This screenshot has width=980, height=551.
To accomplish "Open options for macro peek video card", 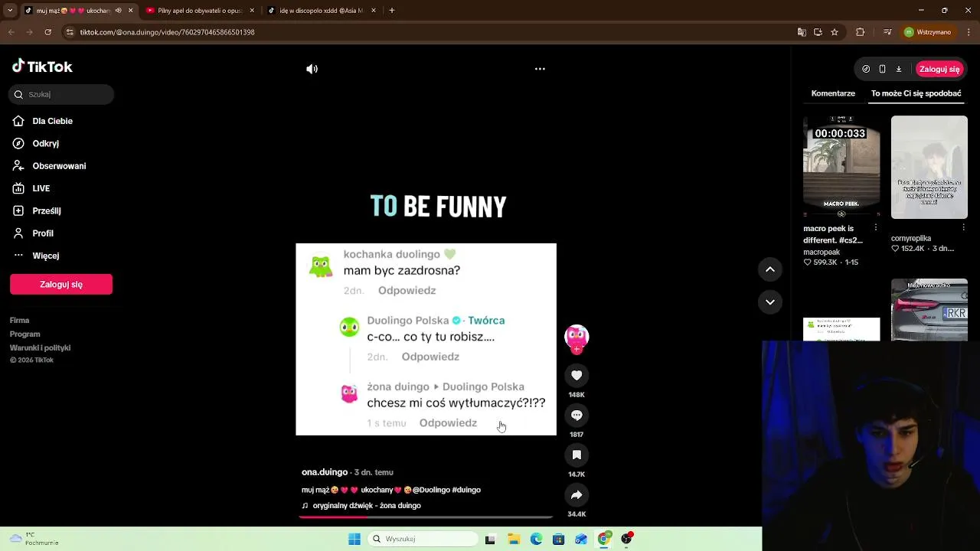I will (876, 228).
